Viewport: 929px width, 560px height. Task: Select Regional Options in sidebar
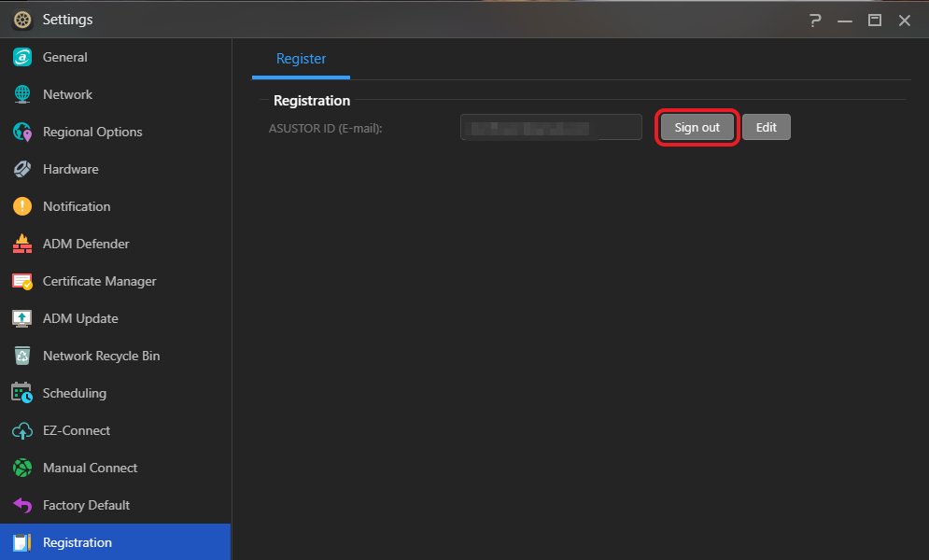(x=116, y=132)
